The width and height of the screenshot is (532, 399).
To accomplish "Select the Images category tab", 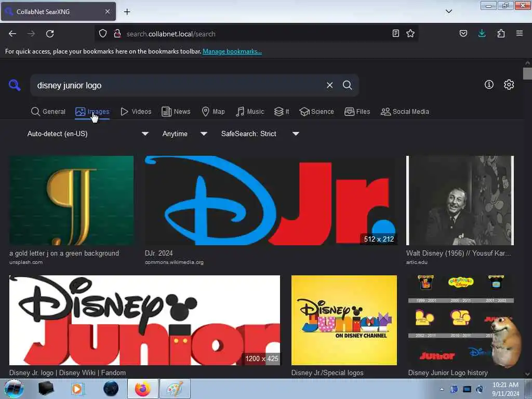I will tap(92, 112).
